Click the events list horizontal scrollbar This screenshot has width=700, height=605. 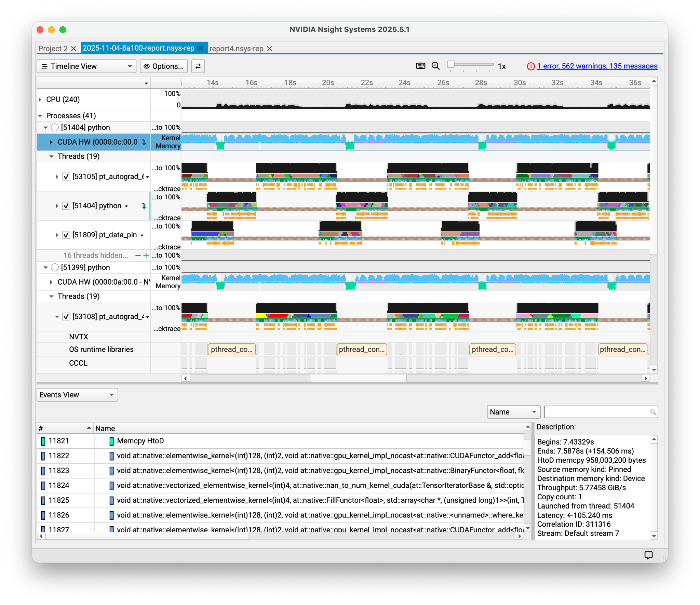point(147,536)
